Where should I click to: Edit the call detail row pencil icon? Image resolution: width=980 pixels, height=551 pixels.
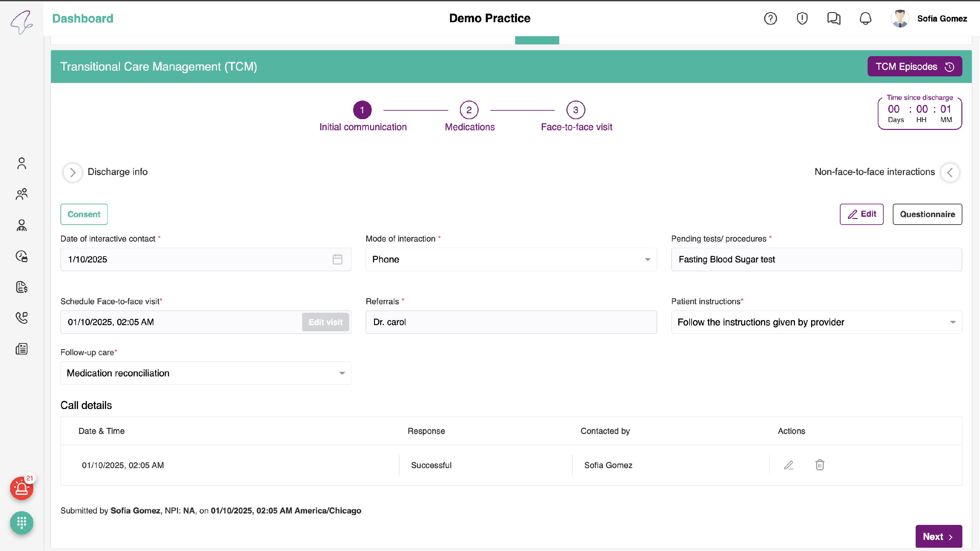[789, 465]
